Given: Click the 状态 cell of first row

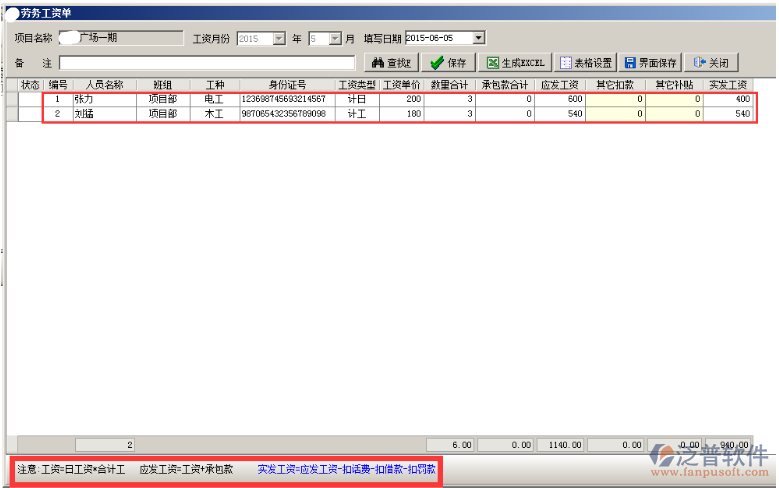Looking at the screenshot, I should point(30,100).
